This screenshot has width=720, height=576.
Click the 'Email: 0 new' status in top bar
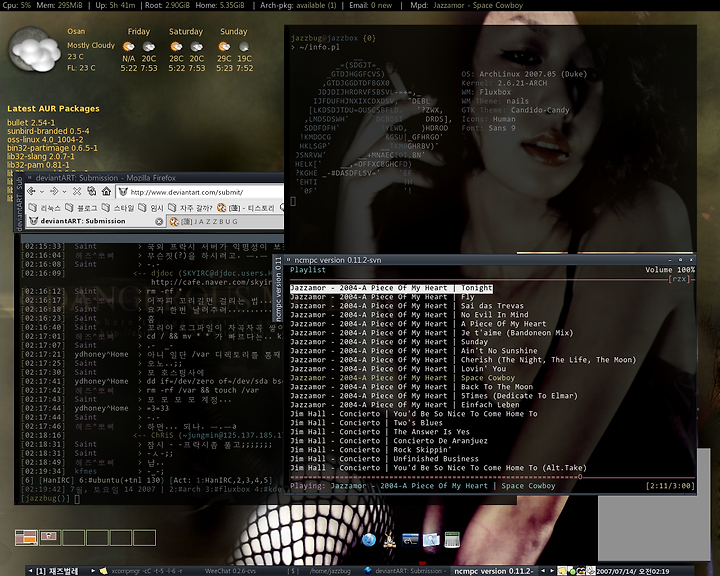pyautogui.click(x=371, y=6)
